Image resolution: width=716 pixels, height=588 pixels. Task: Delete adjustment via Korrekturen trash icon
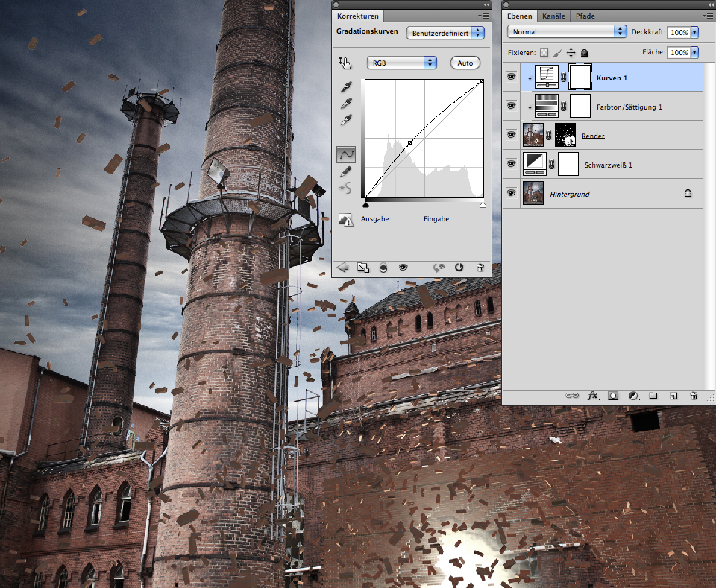[480, 267]
